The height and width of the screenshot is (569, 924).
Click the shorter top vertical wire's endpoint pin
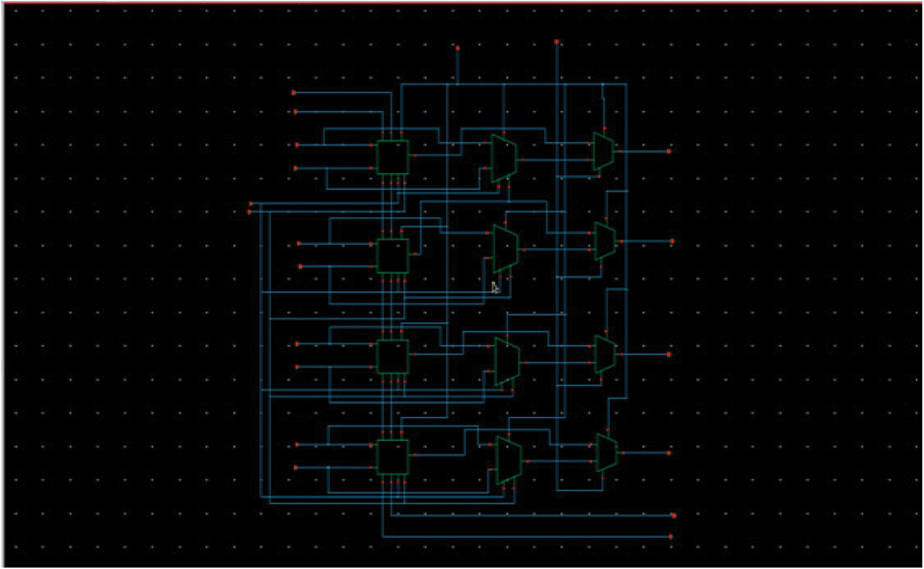point(457,48)
